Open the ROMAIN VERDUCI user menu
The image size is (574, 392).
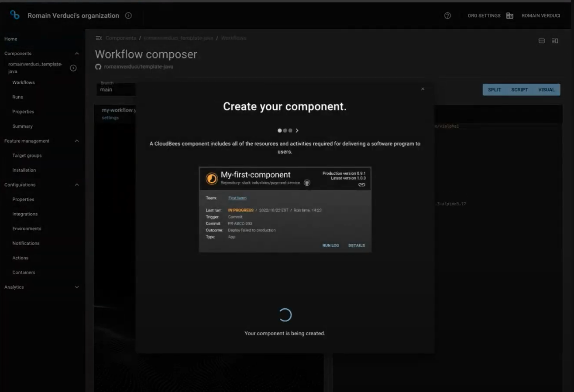click(541, 16)
